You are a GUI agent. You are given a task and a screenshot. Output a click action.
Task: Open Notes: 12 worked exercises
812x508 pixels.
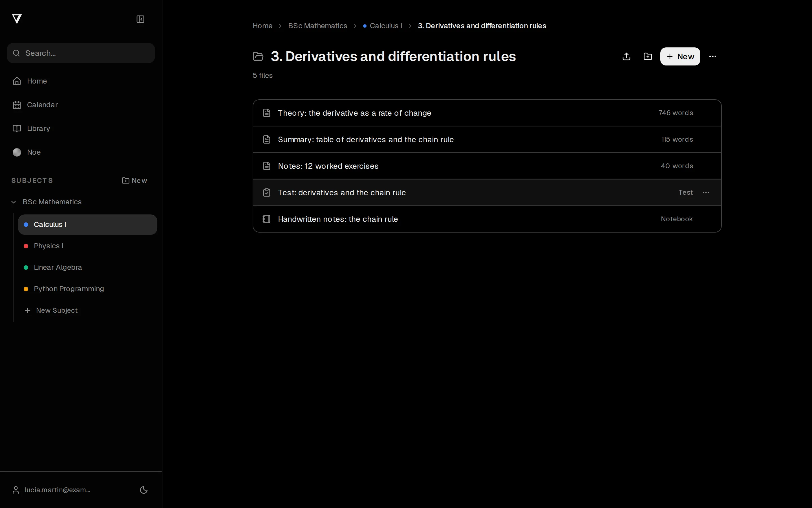[487, 166]
